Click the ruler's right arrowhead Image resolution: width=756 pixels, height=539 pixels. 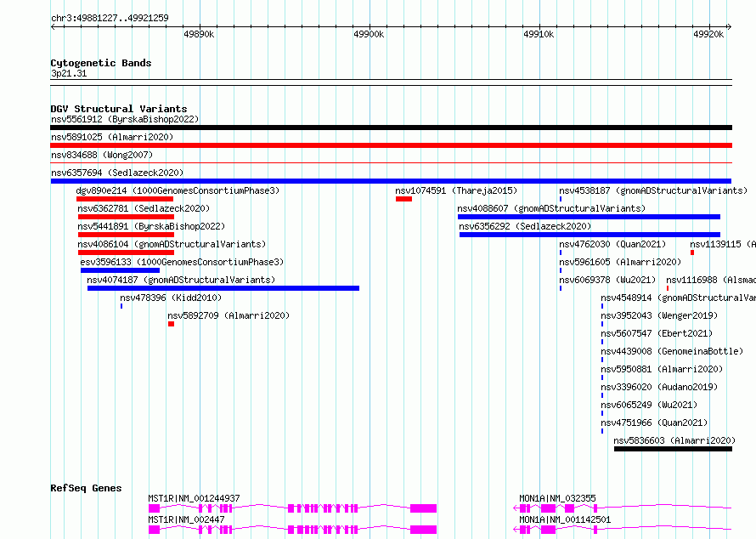[730, 26]
